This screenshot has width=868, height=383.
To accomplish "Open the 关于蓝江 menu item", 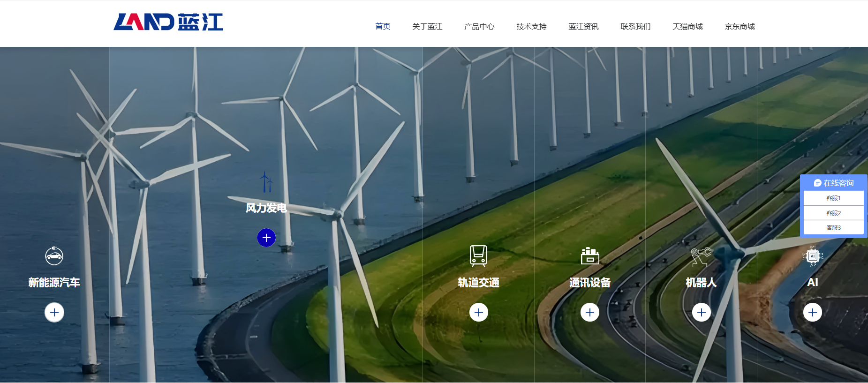I will 427,26.
